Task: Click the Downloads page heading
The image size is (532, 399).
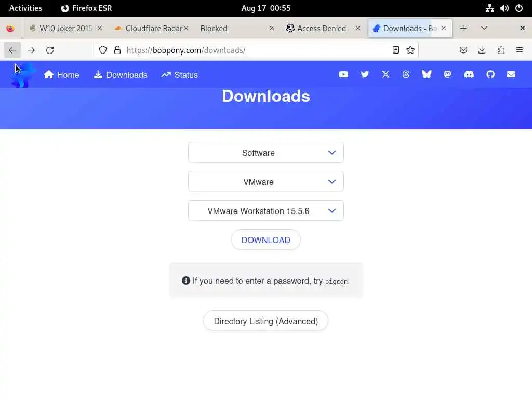Action: tap(266, 96)
